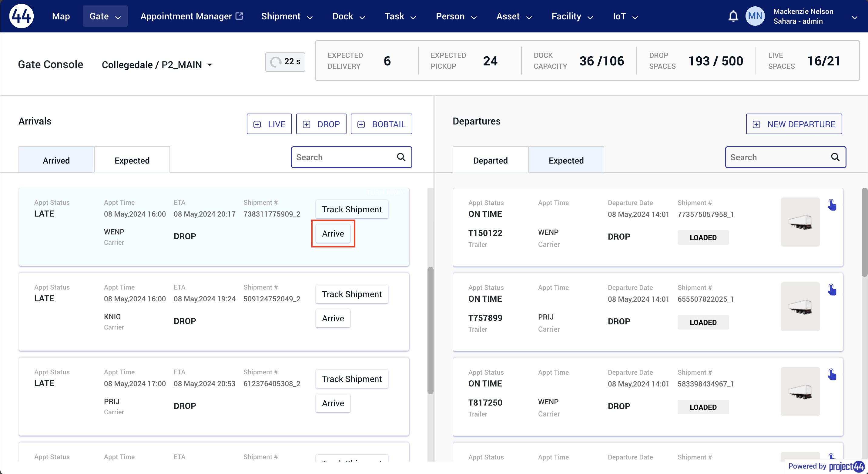The image size is (868, 474).
Task: Click the MN user avatar
Action: coord(755,16)
